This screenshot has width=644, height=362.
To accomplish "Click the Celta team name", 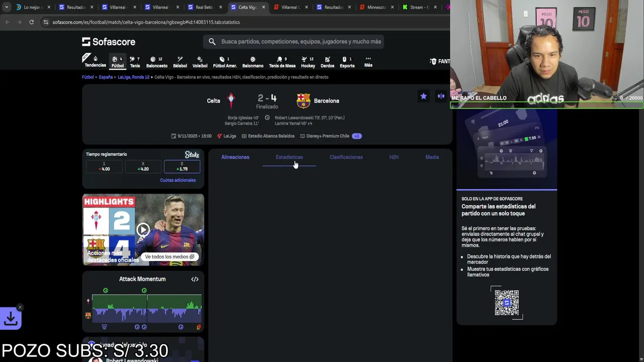I will 213,101.
